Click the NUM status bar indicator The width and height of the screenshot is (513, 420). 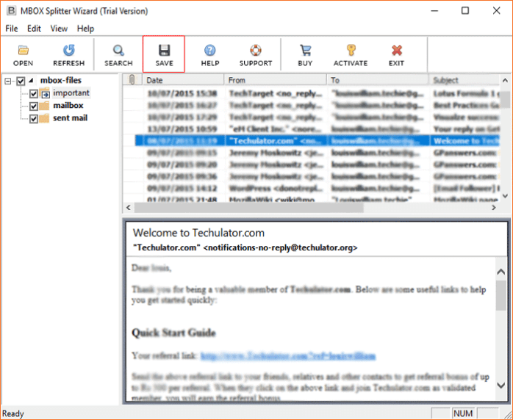click(463, 413)
